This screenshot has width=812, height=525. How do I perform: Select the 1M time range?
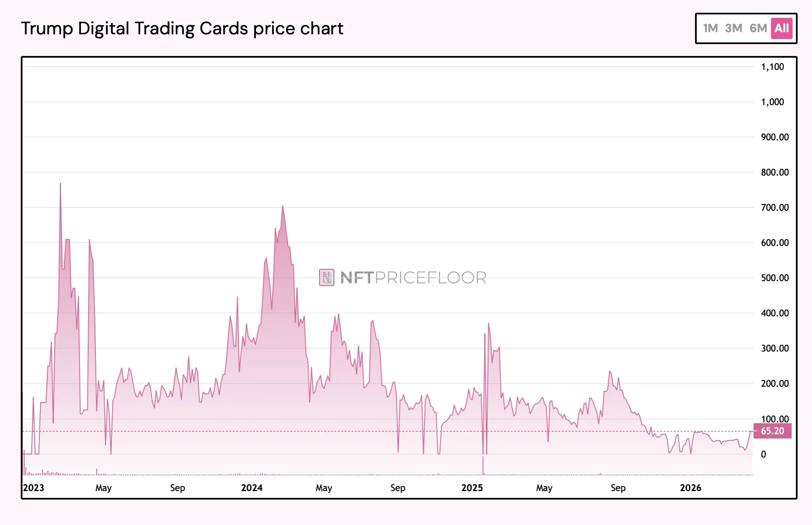coord(710,28)
